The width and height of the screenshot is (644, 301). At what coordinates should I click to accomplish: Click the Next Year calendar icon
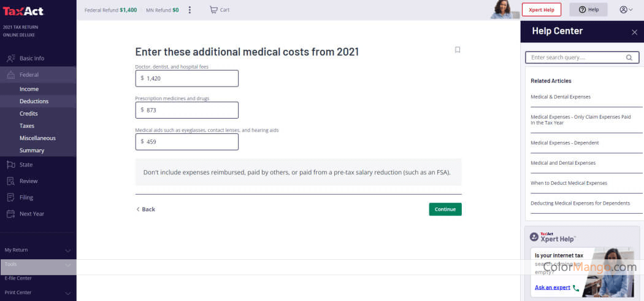(x=11, y=214)
